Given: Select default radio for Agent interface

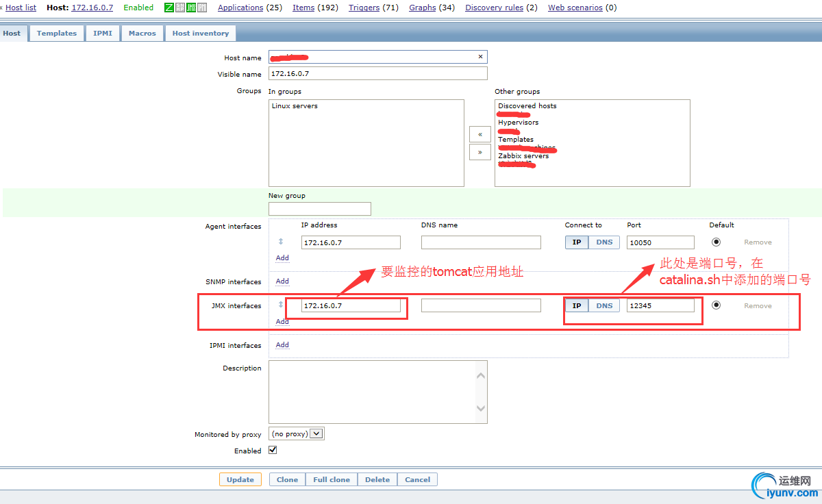Looking at the screenshot, I should 716,242.
